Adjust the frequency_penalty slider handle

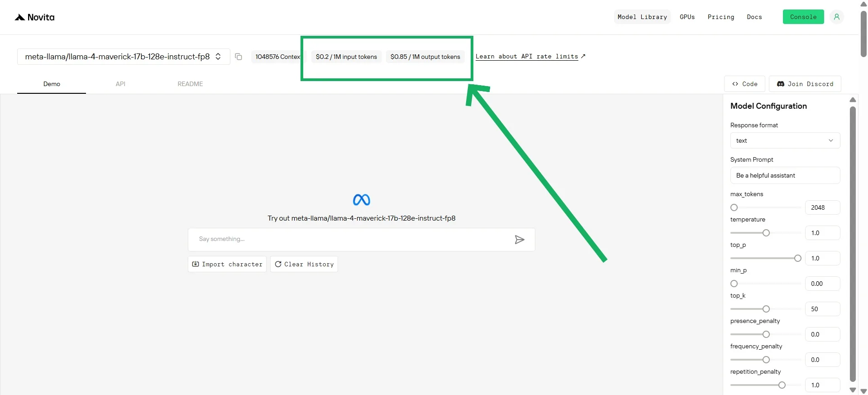(766, 360)
